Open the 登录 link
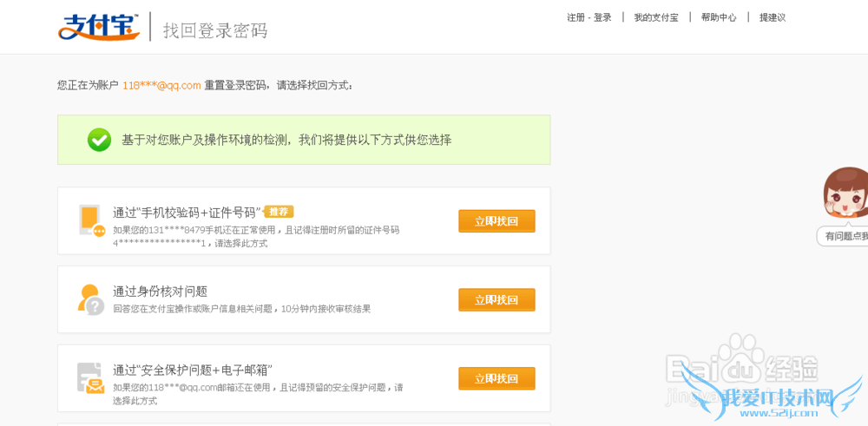The width and height of the screenshot is (868, 426). click(x=602, y=17)
